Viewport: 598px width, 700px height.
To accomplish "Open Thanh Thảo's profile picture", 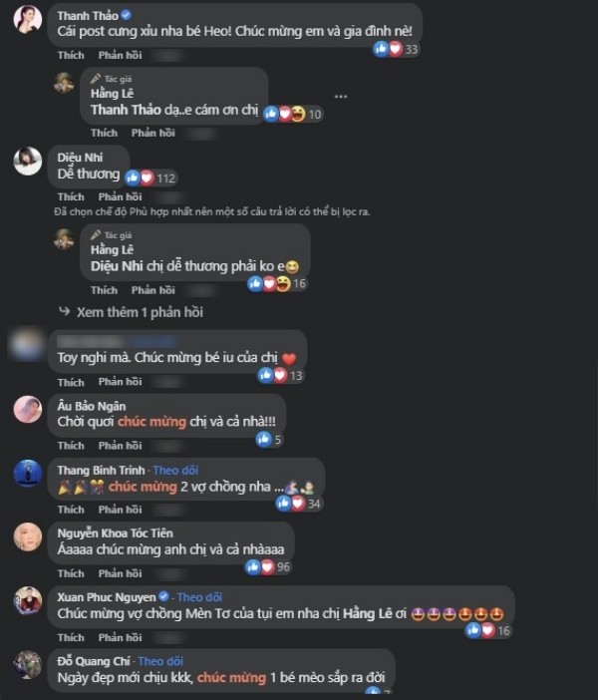I will click(x=28, y=19).
